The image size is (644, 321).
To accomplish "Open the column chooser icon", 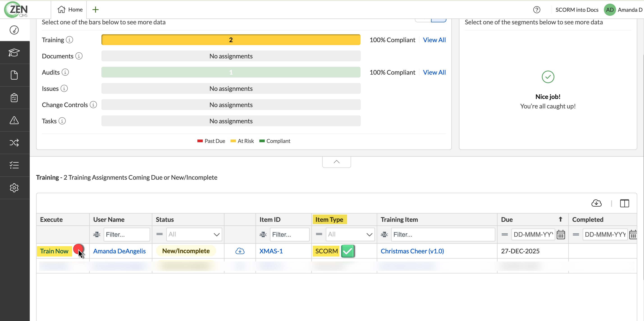I will tap(624, 203).
